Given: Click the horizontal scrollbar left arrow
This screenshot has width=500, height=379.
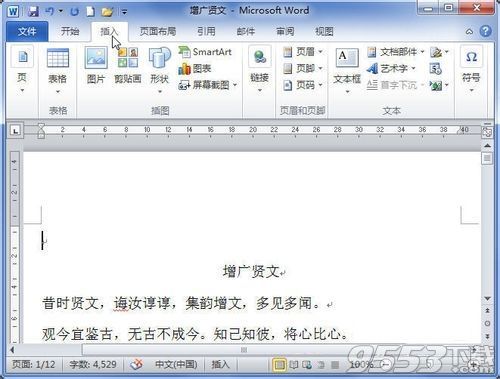Looking at the screenshot, I should point(12,350).
